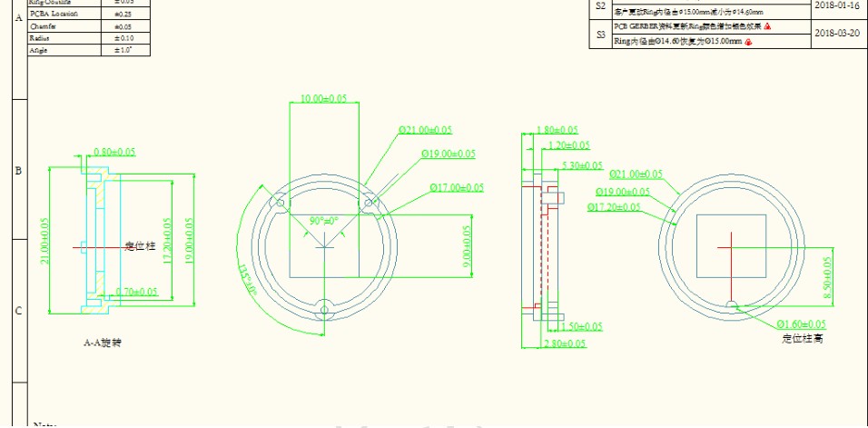Click the 0.80±0.05 dimension in section view

115,152
